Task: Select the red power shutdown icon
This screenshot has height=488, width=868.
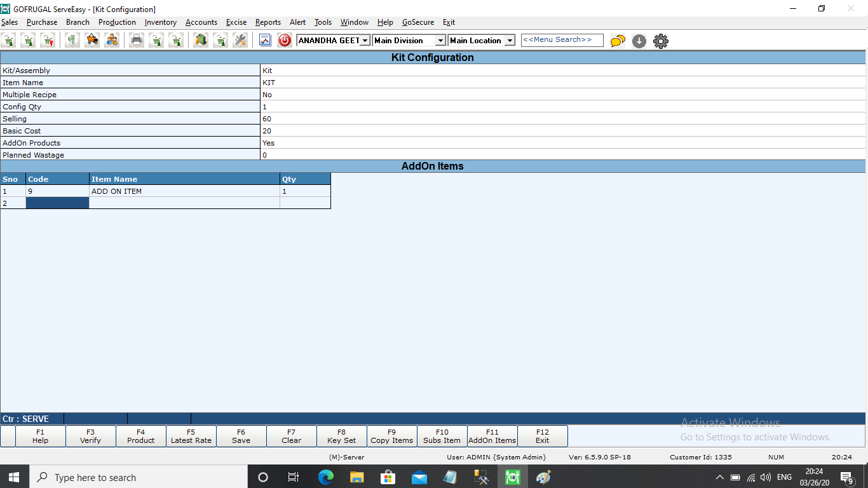Action: [x=284, y=40]
